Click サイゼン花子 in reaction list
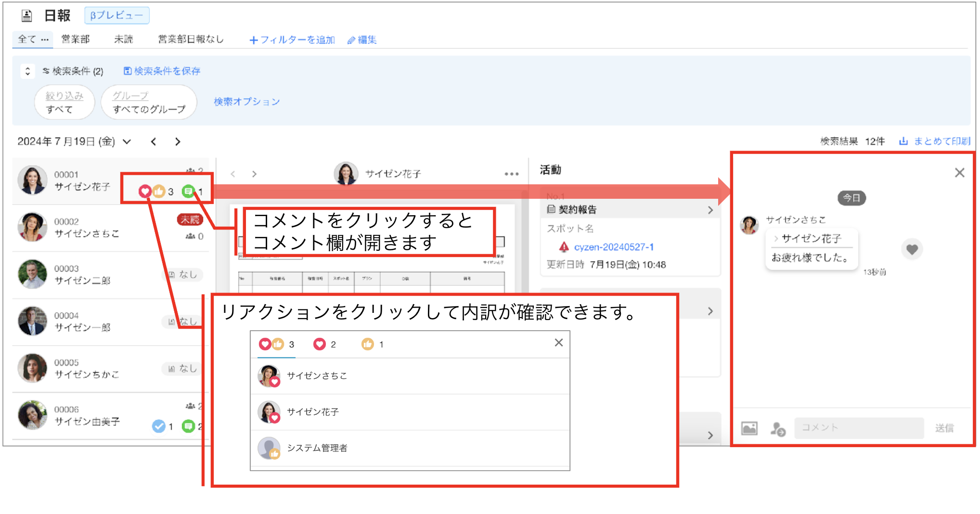This screenshot has height=514, width=980. click(410, 412)
